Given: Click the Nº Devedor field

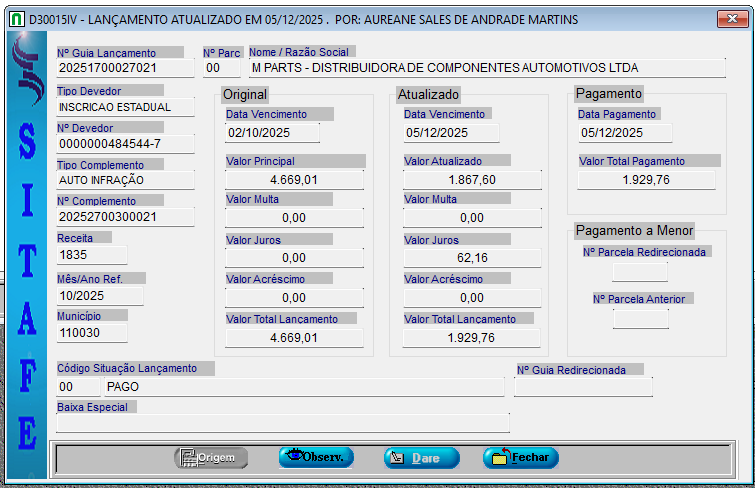Looking at the screenshot, I should [x=125, y=144].
